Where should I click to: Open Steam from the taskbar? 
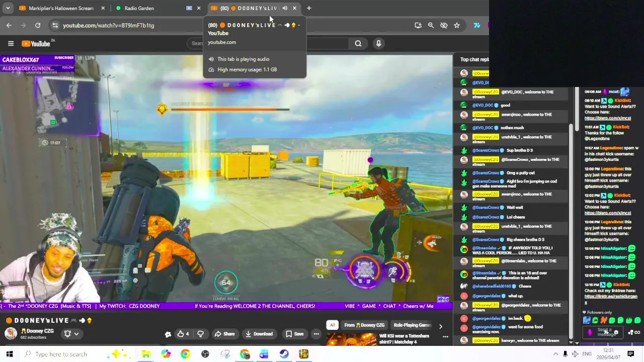click(284, 354)
